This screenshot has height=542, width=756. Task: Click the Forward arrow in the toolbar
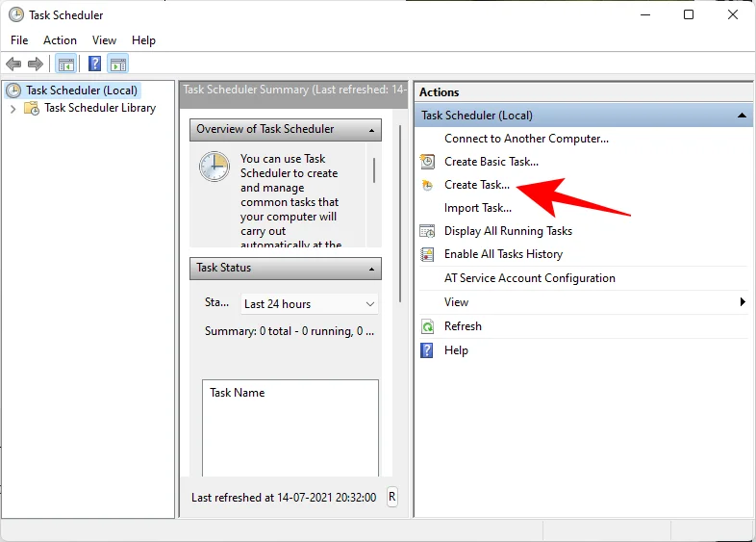click(x=36, y=65)
